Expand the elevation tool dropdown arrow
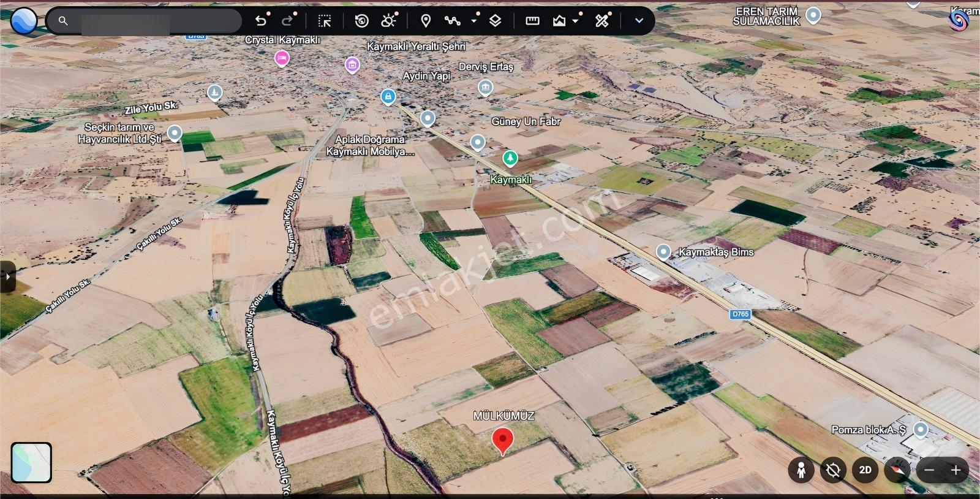Viewport: 980px width, 499px height. coord(576,21)
